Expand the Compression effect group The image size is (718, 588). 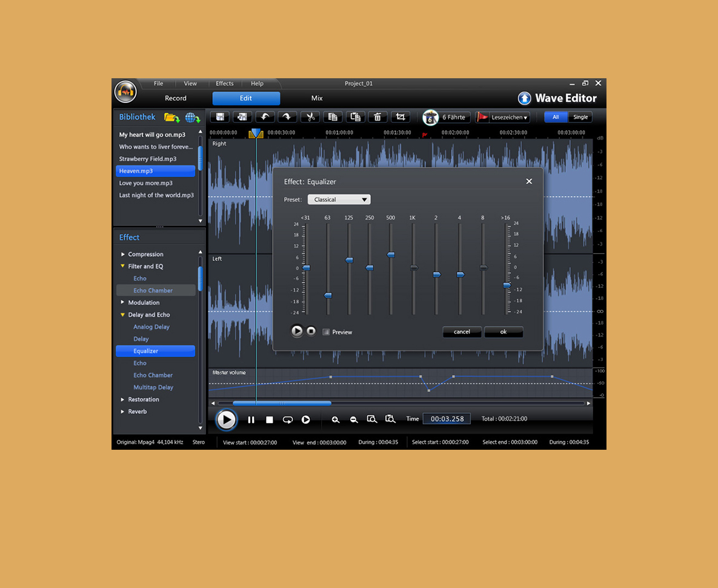pos(123,254)
